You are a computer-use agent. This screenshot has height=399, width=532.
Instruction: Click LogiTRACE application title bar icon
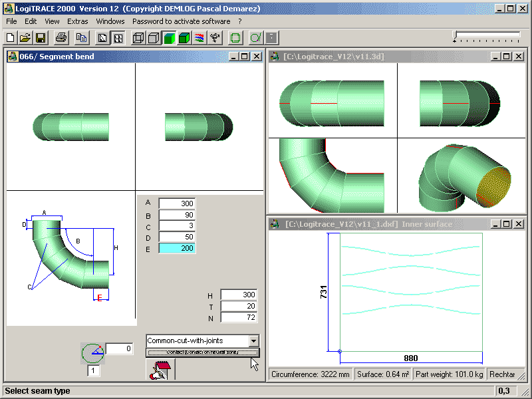pyautogui.click(x=9, y=9)
